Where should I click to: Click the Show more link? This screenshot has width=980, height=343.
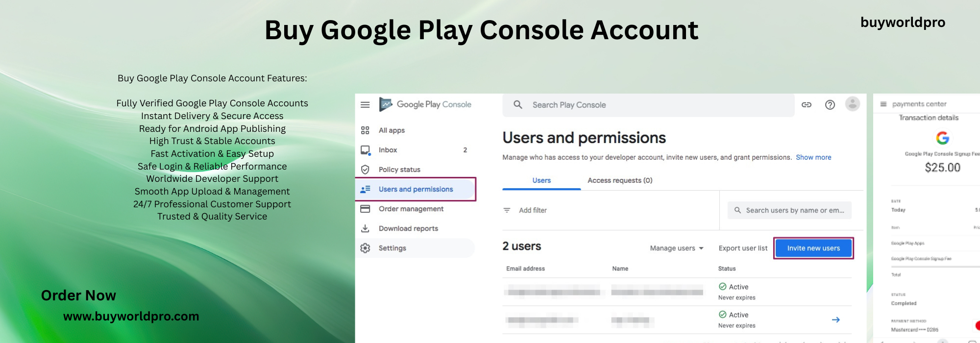[x=813, y=157]
